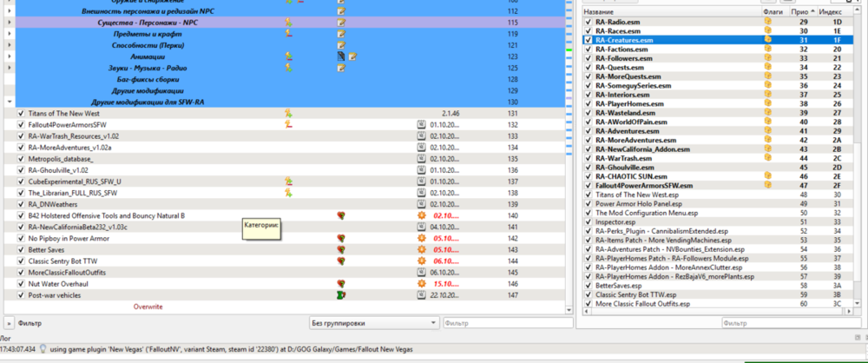
Task: Click the green content icon on Post-war vehicles row
Action: click(x=341, y=295)
